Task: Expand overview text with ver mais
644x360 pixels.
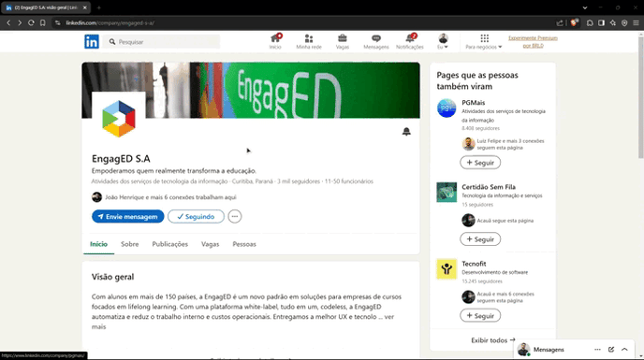Action: (x=242, y=322)
